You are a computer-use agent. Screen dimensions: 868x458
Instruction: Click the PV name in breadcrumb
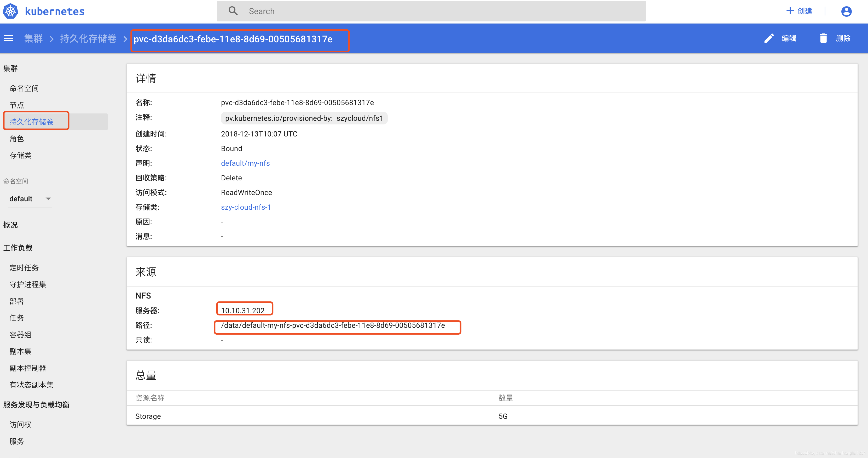pos(233,39)
